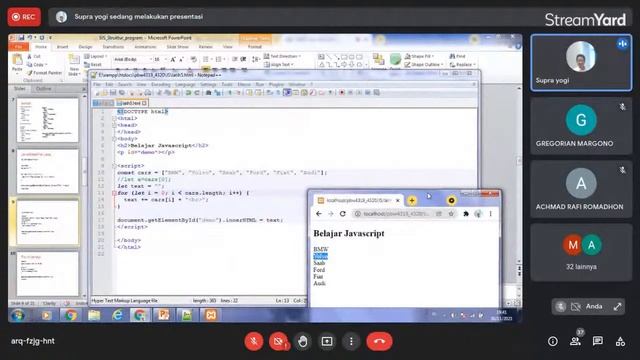Collapse the body fold marker on line 5
The image size is (640, 360).
pos(114,139)
